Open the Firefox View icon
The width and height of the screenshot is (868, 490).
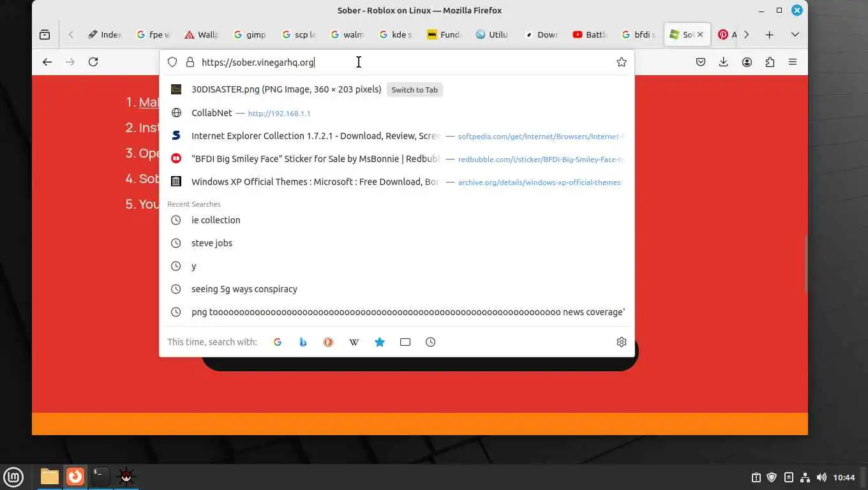tap(45, 35)
